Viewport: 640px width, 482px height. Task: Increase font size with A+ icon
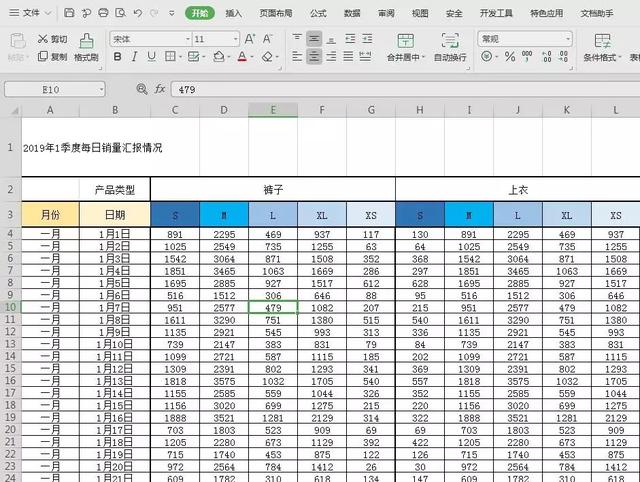click(250, 39)
